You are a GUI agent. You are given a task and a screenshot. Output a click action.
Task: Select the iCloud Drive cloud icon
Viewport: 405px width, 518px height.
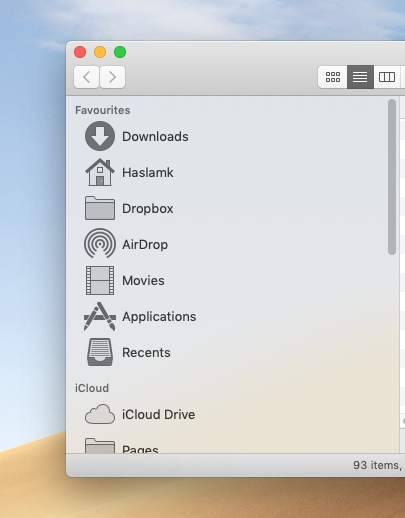tap(100, 414)
